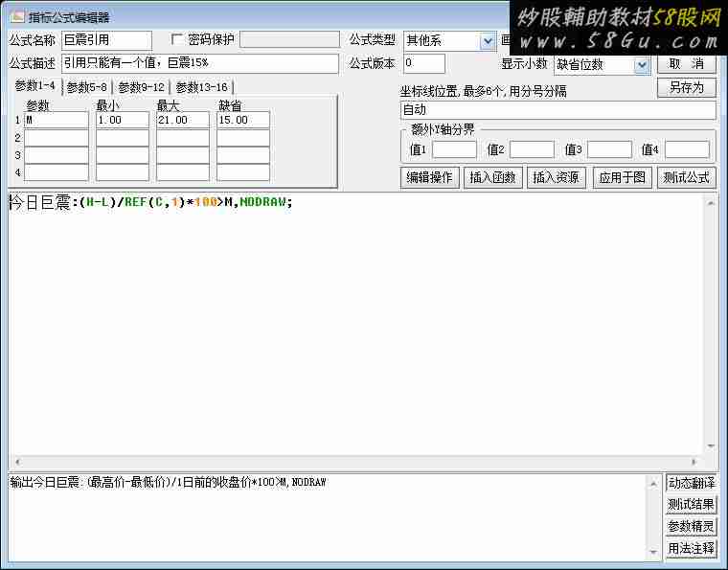This screenshot has width=728, height=570.
Task: Click row 2 最小 field
Action: 122,138
